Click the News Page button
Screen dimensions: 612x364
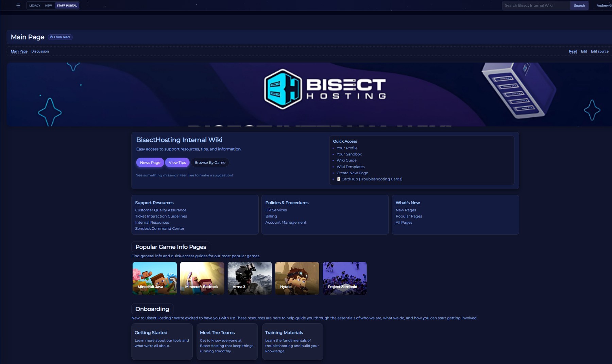pos(150,162)
